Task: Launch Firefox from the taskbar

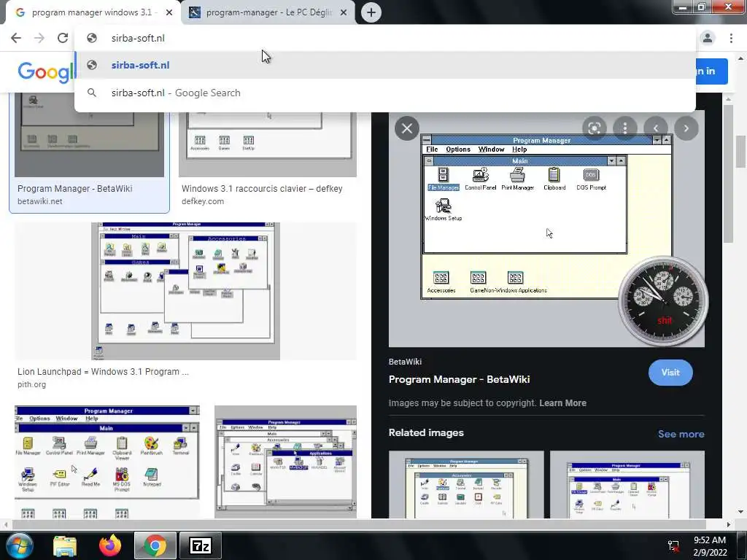Action: click(109, 545)
